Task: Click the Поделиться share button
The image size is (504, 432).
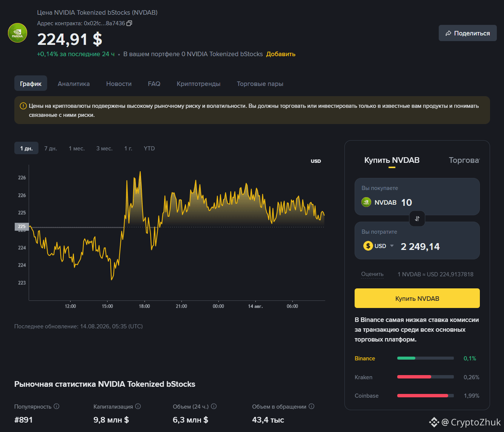Action: tap(468, 33)
